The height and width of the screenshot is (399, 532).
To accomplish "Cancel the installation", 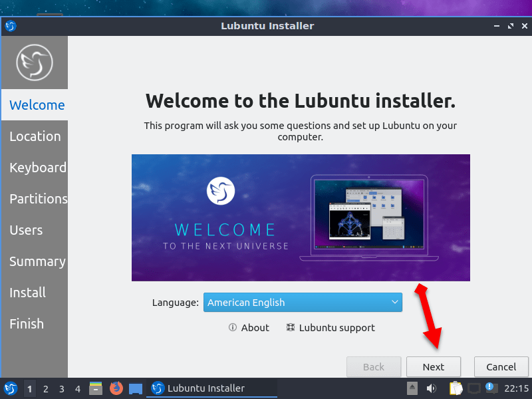I will click(501, 367).
